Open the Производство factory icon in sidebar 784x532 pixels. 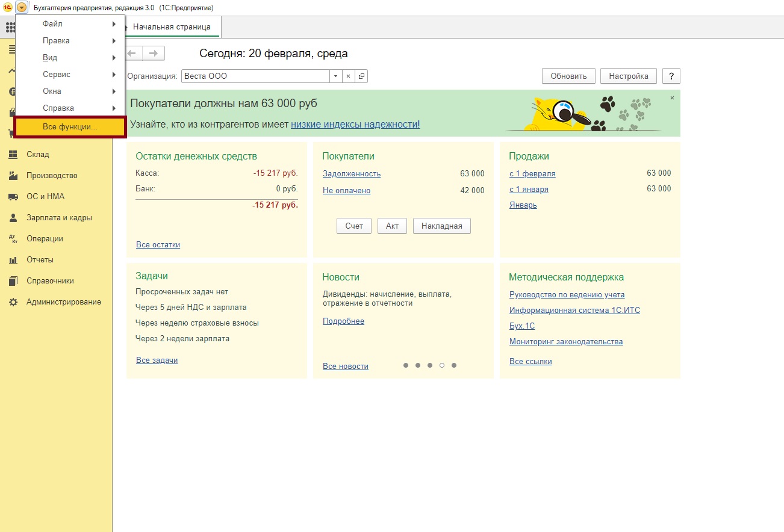pos(13,176)
